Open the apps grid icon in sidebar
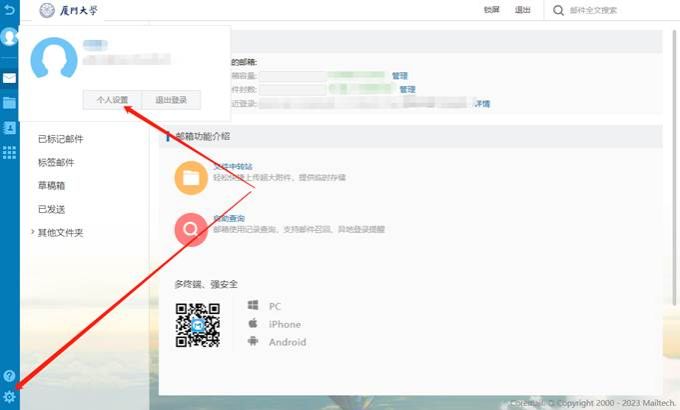The width and height of the screenshot is (680, 410). click(x=9, y=152)
